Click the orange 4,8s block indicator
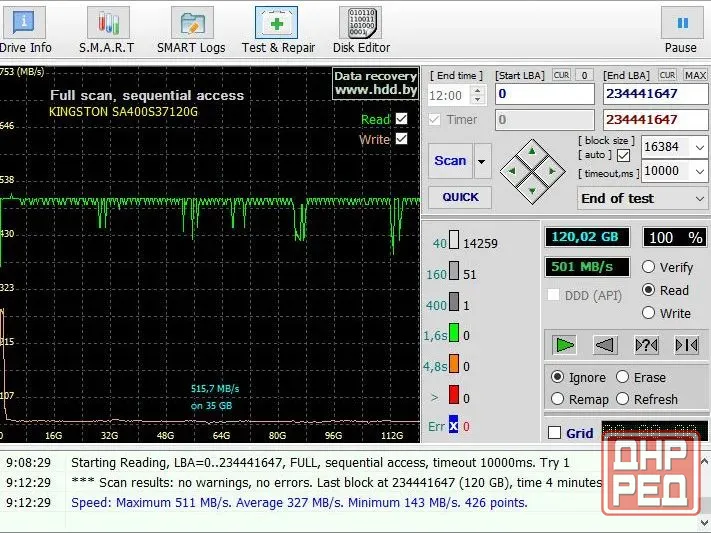 point(454,363)
